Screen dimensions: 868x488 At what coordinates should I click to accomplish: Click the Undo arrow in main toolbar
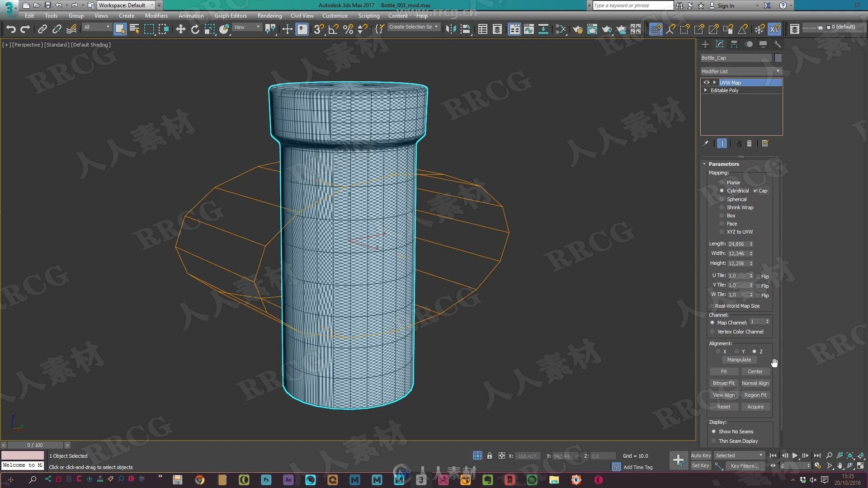[11, 29]
